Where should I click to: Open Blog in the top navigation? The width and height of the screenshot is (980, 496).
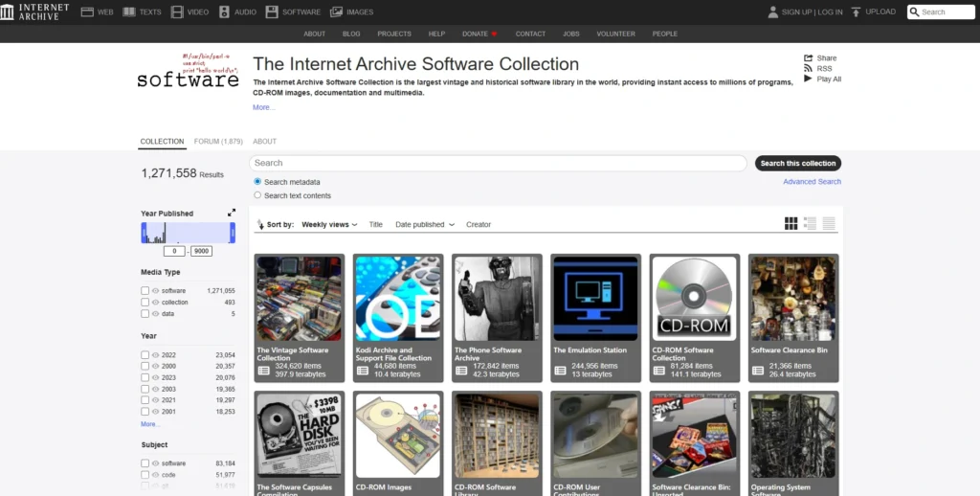[351, 34]
